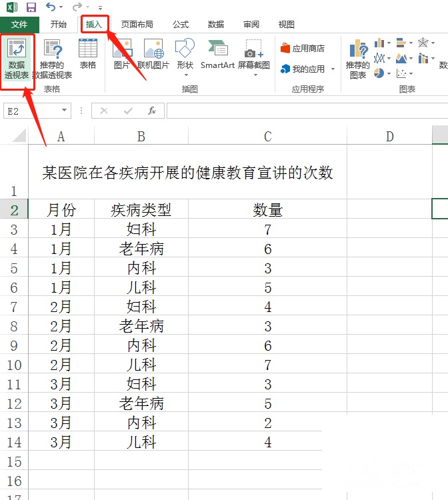Click the Insert Function fx button
Viewport: 448px width, 500px height.
pos(152,111)
